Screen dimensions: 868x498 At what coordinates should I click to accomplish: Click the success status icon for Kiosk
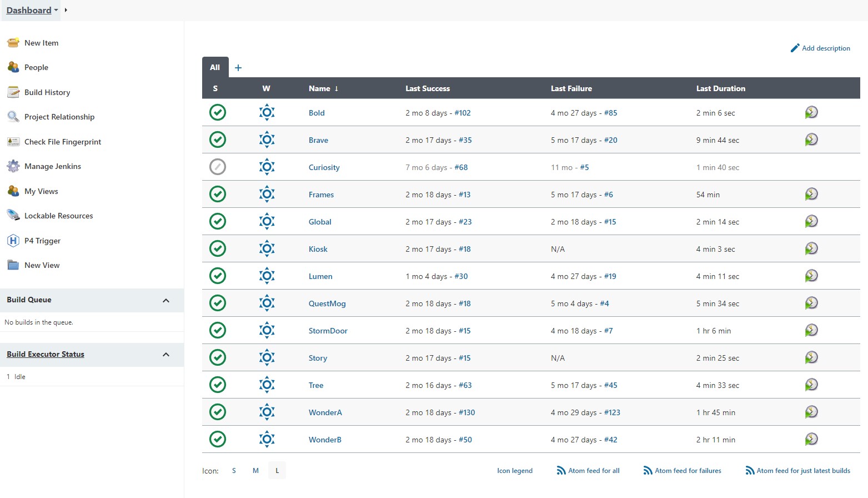point(218,248)
